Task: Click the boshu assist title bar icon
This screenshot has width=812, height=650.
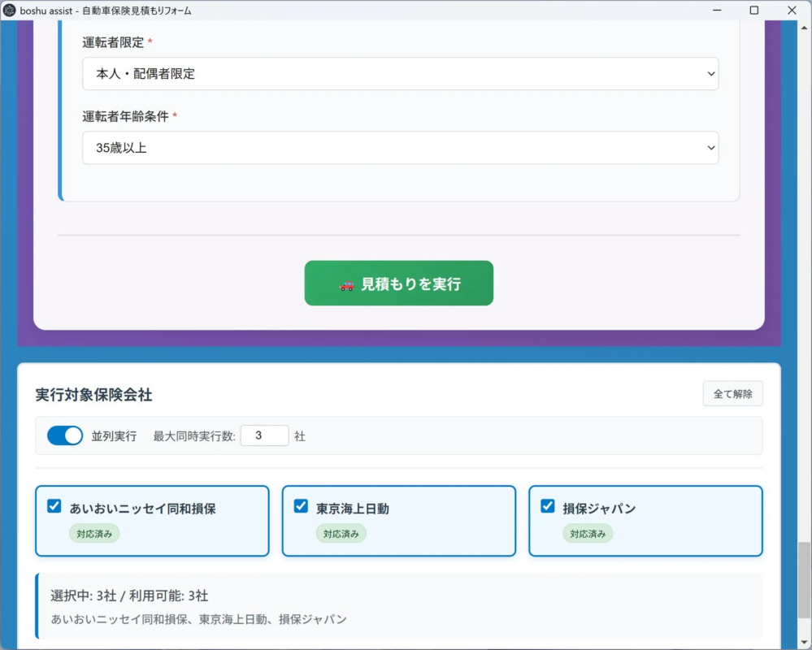Action: coord(11,11)
